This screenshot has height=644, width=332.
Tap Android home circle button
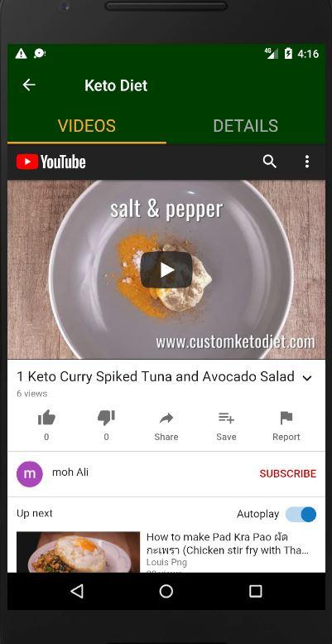pos(166,592)
